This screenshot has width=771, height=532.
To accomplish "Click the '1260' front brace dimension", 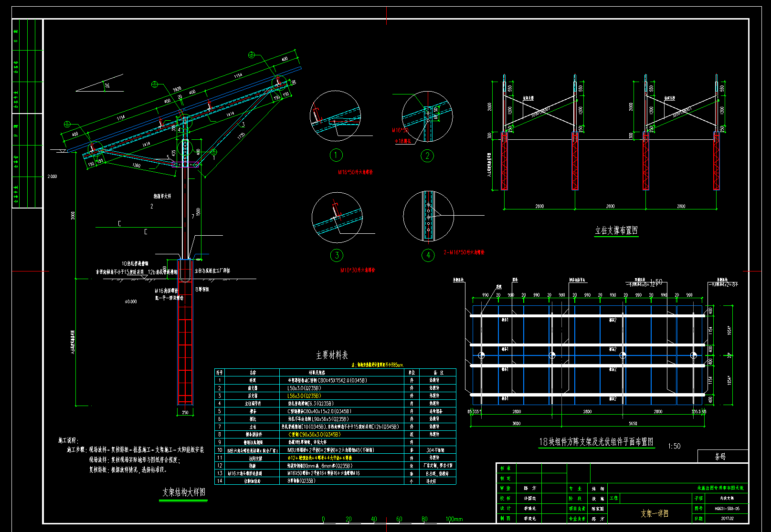I will [x=136, y=166].
